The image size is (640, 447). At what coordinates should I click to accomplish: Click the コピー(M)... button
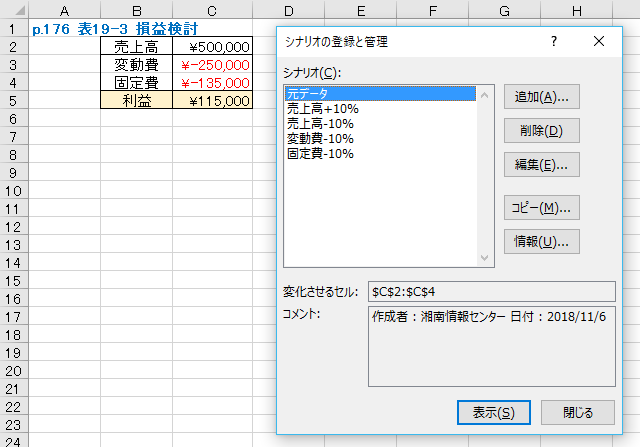[541, 207]
